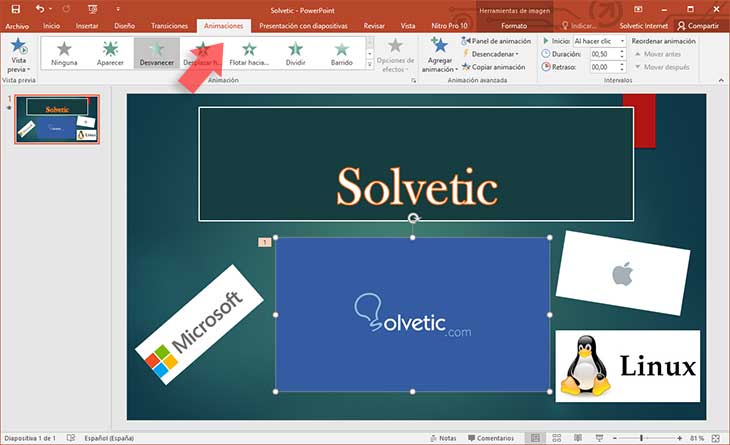Select slide 1 thumbnail in the panel
The width and height of the screenshot is (730, 445).
click(57, 119)
